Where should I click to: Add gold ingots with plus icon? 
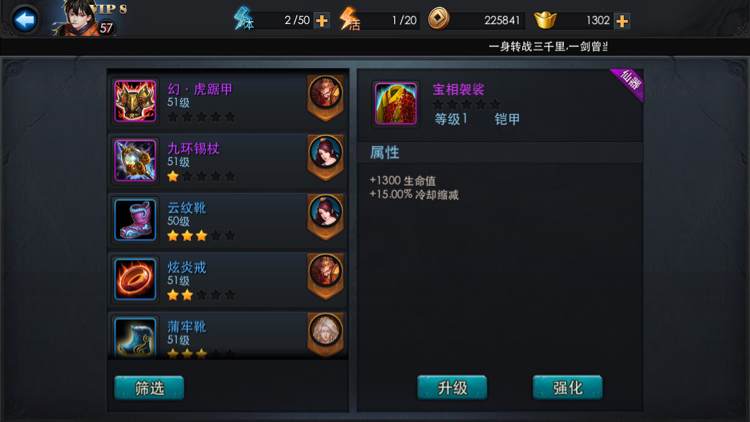click(x=622, y=21)
